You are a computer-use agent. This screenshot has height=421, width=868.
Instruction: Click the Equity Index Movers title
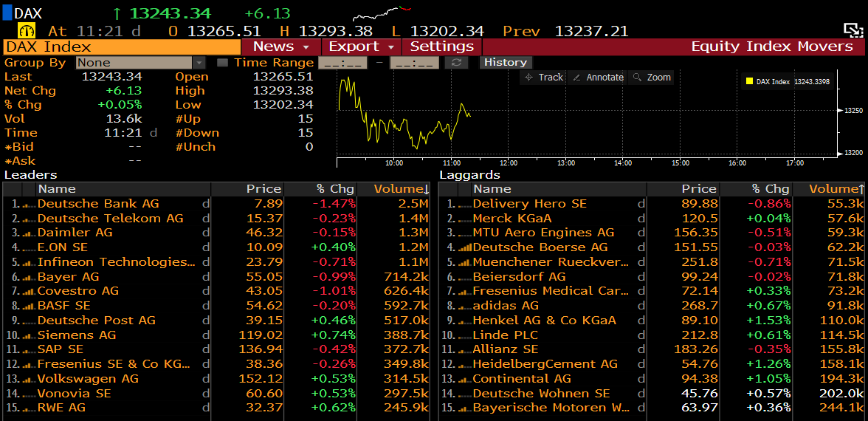click(772, 47)
